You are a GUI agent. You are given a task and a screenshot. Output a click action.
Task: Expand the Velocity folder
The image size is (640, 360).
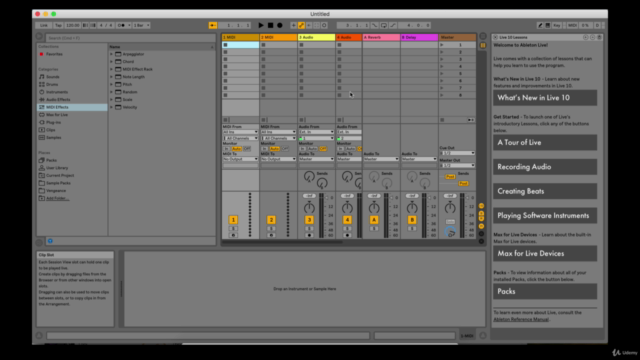tap(111, 107)
